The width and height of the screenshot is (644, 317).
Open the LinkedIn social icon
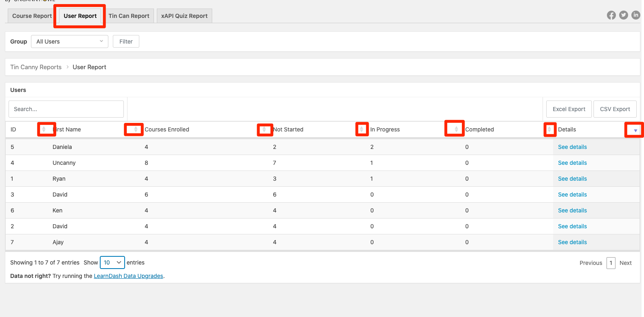(x=635, y=15)
